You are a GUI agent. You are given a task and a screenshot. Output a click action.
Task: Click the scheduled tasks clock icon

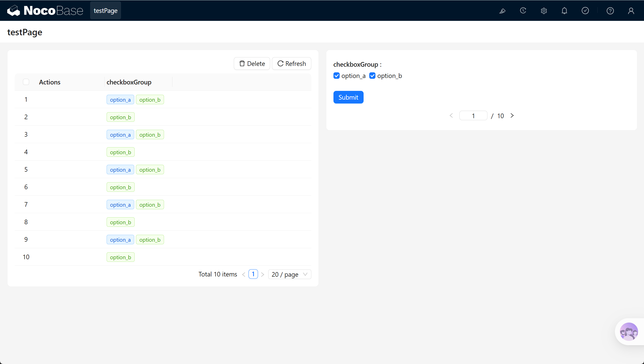pyautogui.click(x=523, y=11)
